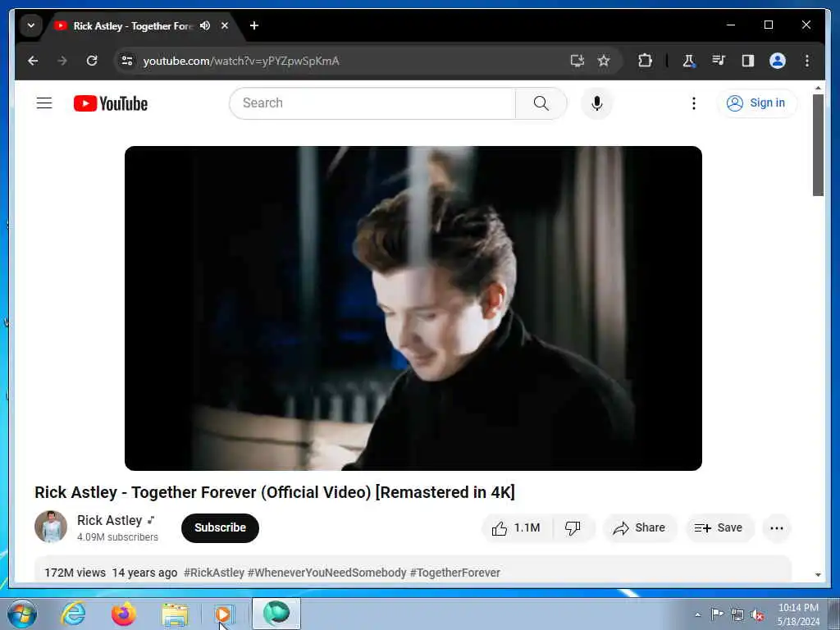Like the video (1.1M)
This screenshot has width=840, height=630.
(517, 528)
